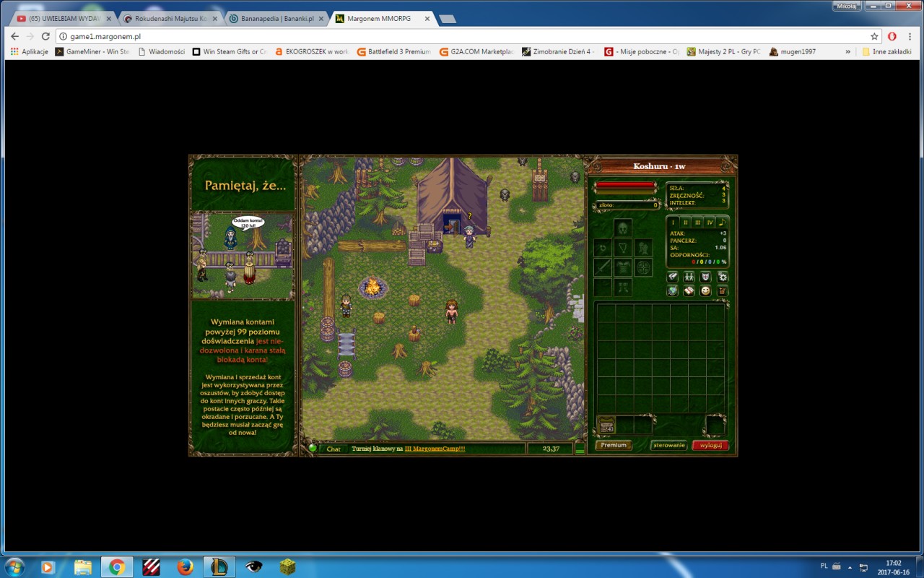
Task: Click the campfire on the map
Action: click(372, 287)
